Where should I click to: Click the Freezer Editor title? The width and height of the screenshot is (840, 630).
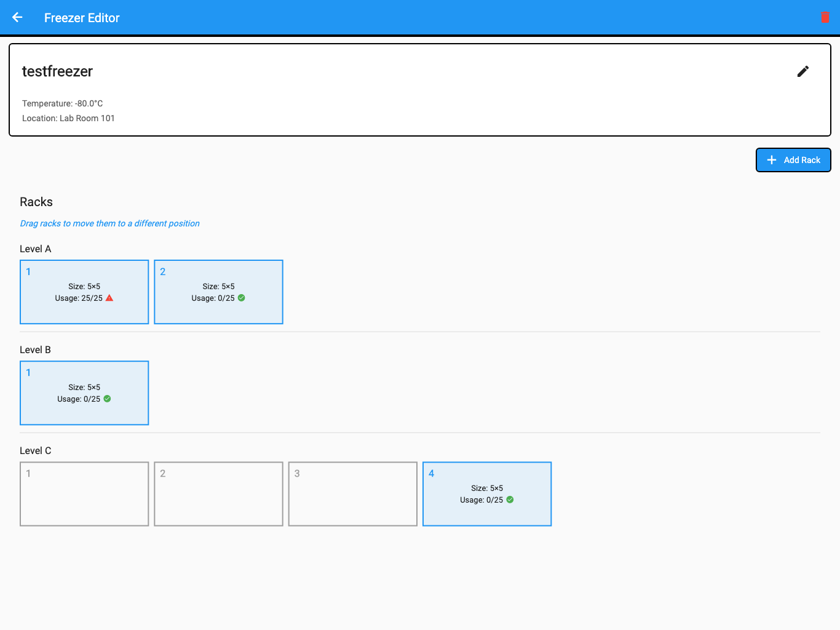(x=82, y=18)
